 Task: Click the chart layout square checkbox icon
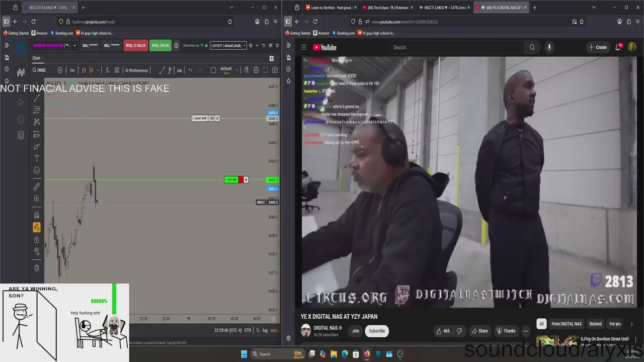(x=213, y=70)
